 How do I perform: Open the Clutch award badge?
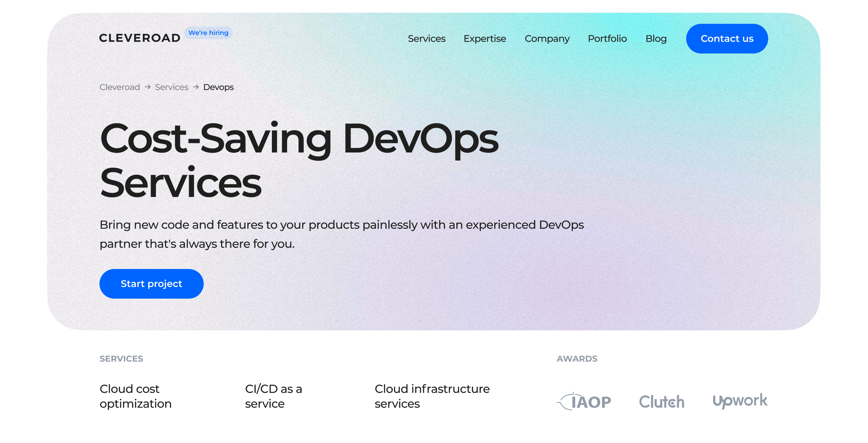click(661, 401)
